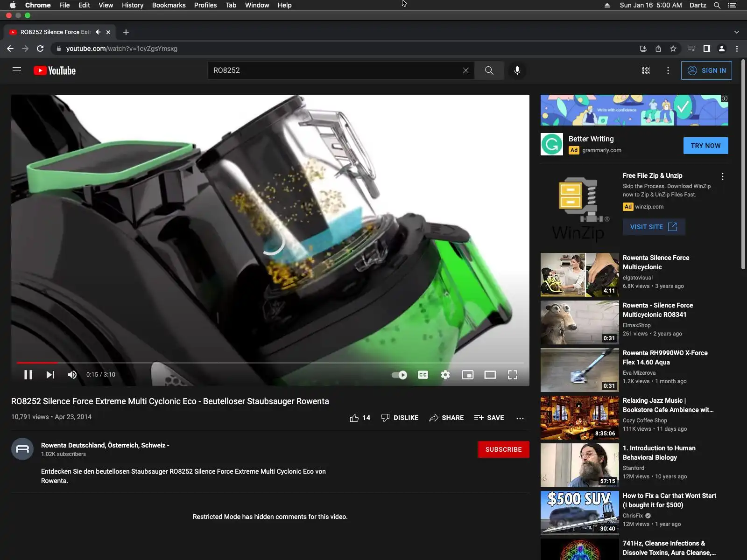747x560 pixels.
Task: Enter full screen mode
Action: point(513,375)
